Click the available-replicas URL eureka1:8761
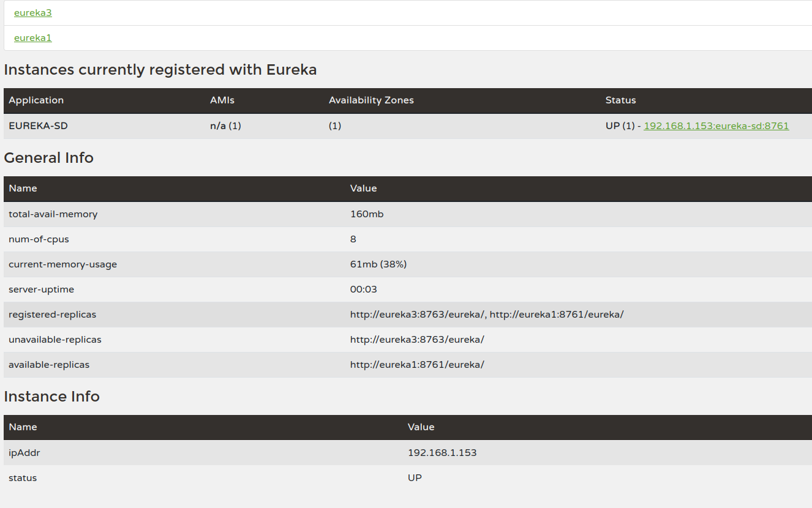This screenshot has width=812, height=508. point(418,364)
